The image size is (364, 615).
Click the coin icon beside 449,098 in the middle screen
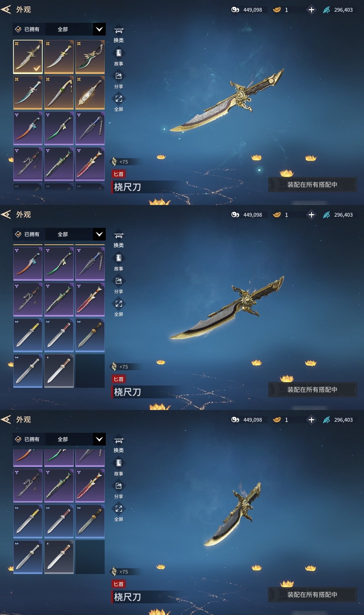point(235,215)
